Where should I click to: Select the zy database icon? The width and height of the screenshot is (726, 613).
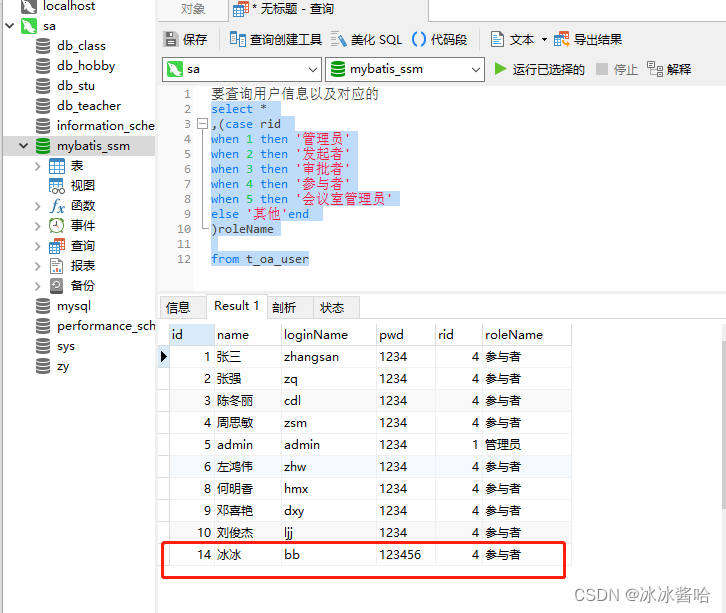click(43, 366)
